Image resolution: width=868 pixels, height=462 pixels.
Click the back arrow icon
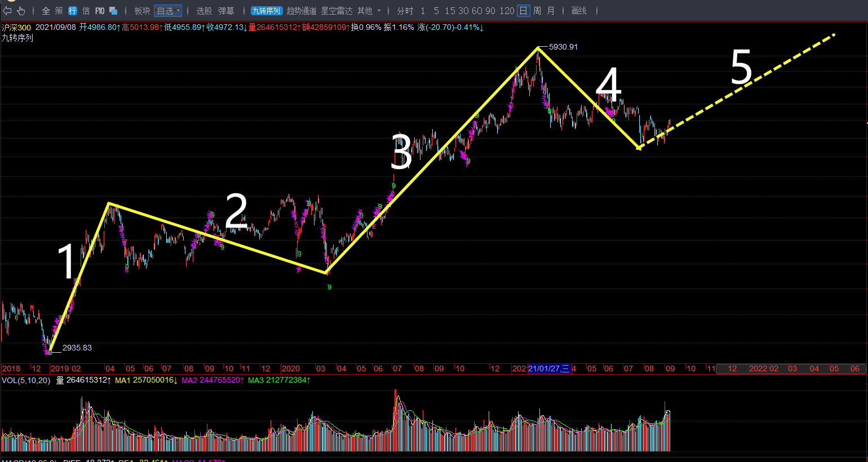pos(7,11)
